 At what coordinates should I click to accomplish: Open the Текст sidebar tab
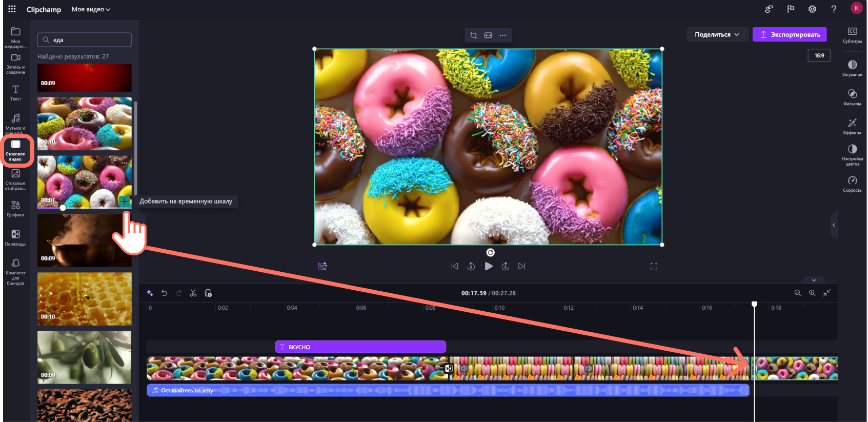click(16, 92)
